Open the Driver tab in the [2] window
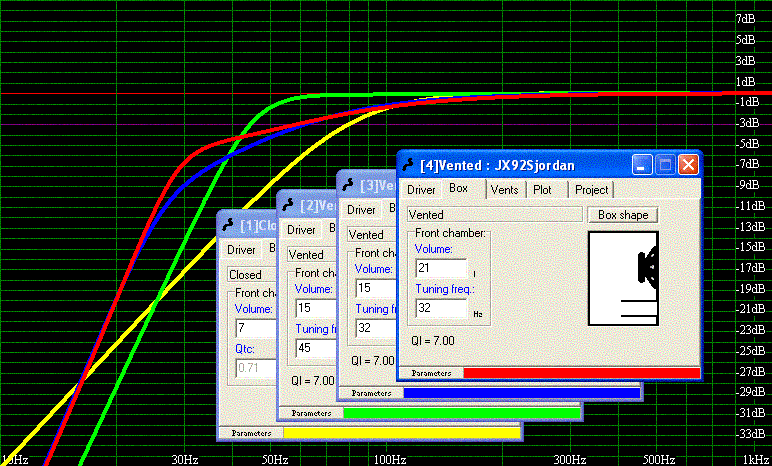 [301, 230]
